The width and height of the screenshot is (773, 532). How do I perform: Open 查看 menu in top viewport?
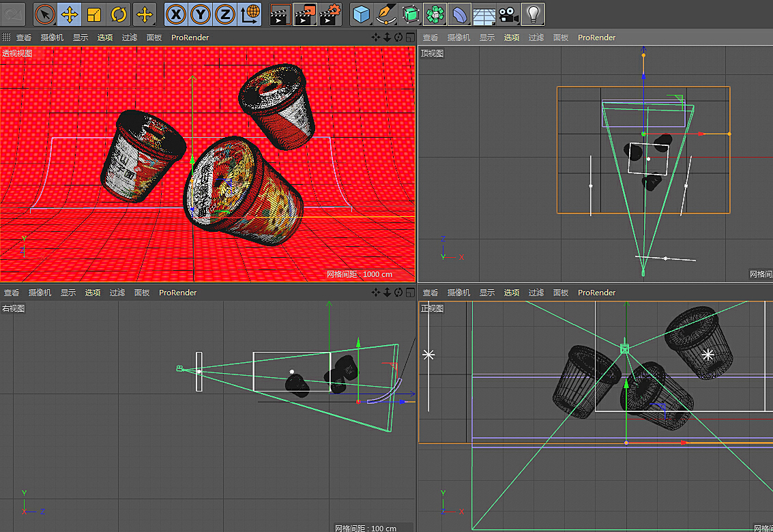pos(431,38)
